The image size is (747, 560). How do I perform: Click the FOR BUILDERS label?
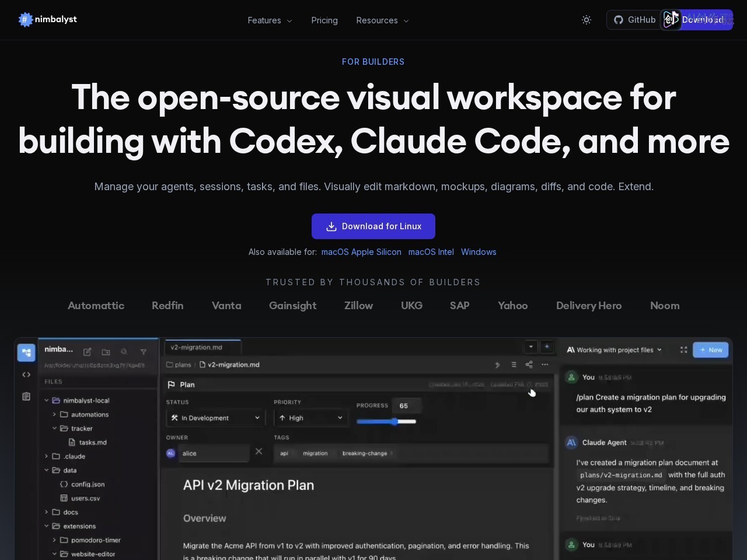[373, 62]
